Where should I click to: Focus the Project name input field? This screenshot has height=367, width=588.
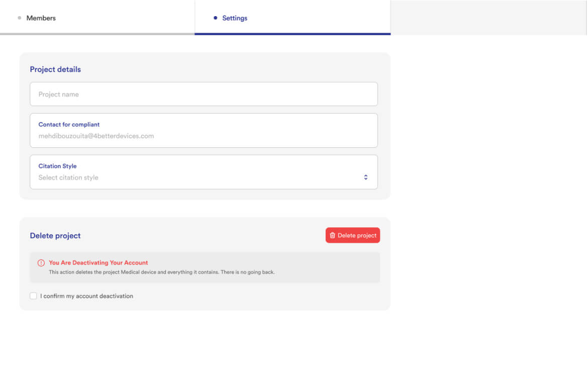[204, 94]
